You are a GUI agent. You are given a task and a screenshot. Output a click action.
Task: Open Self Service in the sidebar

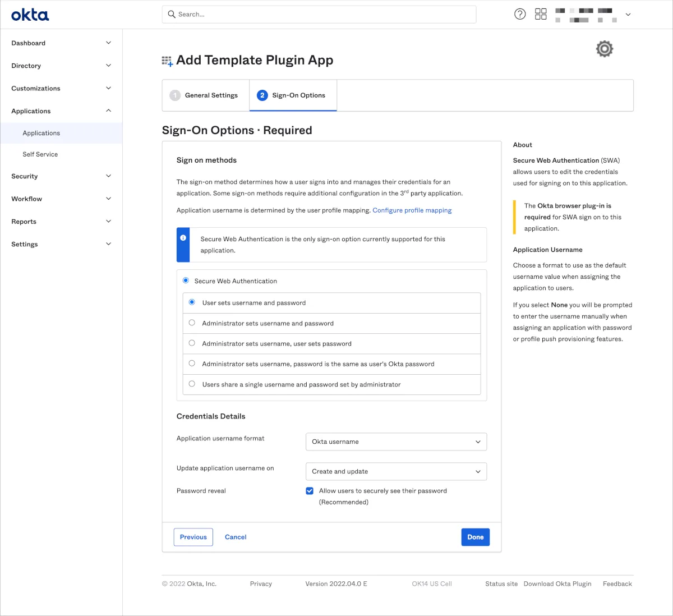(40, 154)
